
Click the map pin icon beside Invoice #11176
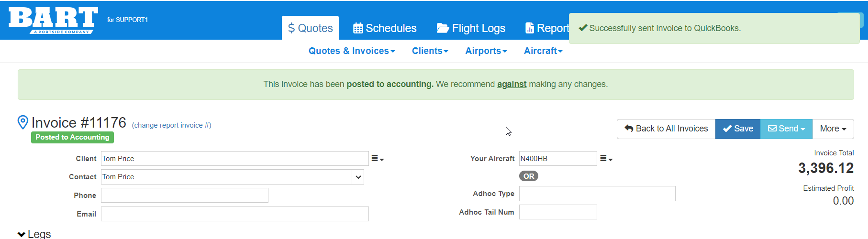click(22, 122)
